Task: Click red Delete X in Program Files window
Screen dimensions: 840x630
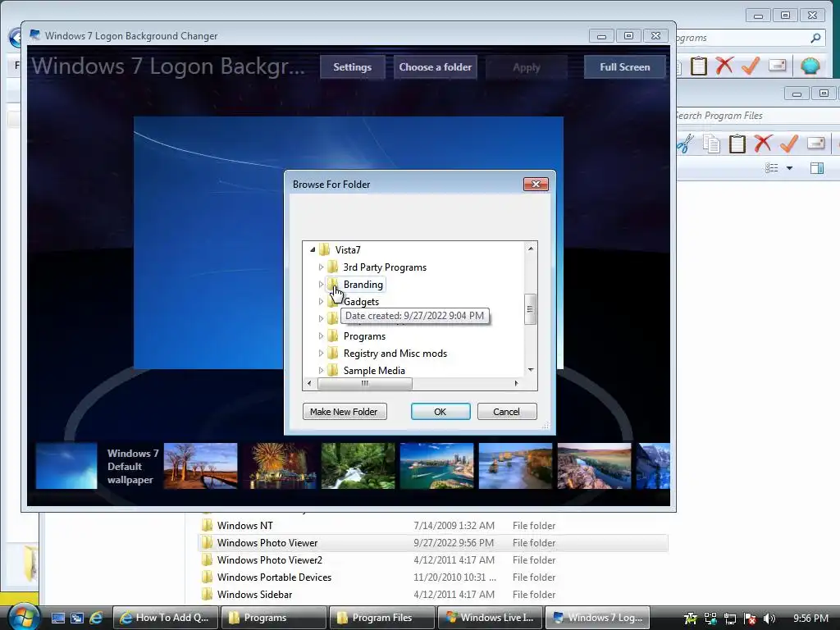Action: (762, 143)
